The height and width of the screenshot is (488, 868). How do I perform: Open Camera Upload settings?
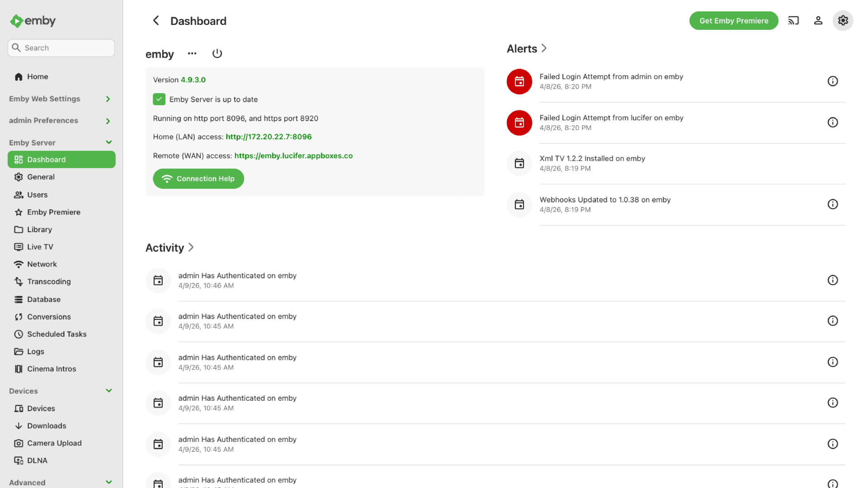61,443
